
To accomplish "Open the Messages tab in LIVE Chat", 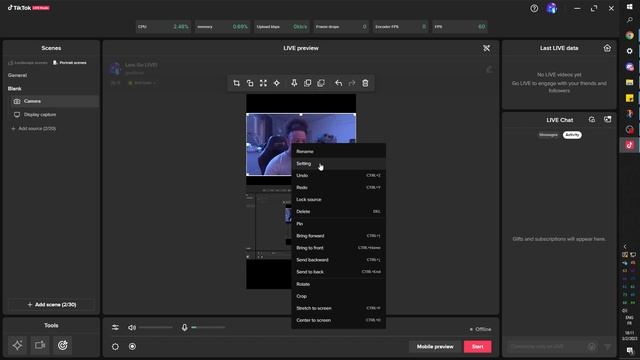I will [x=548, y=135].
